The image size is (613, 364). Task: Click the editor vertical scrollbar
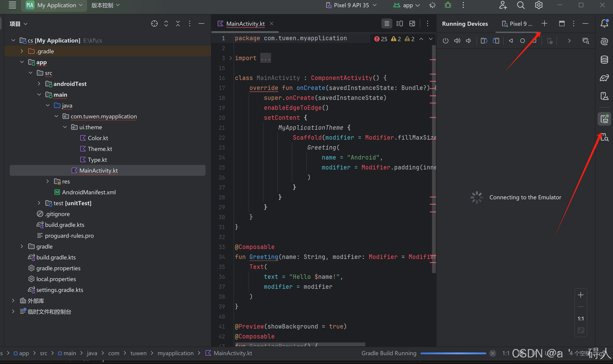coord(434,158)
